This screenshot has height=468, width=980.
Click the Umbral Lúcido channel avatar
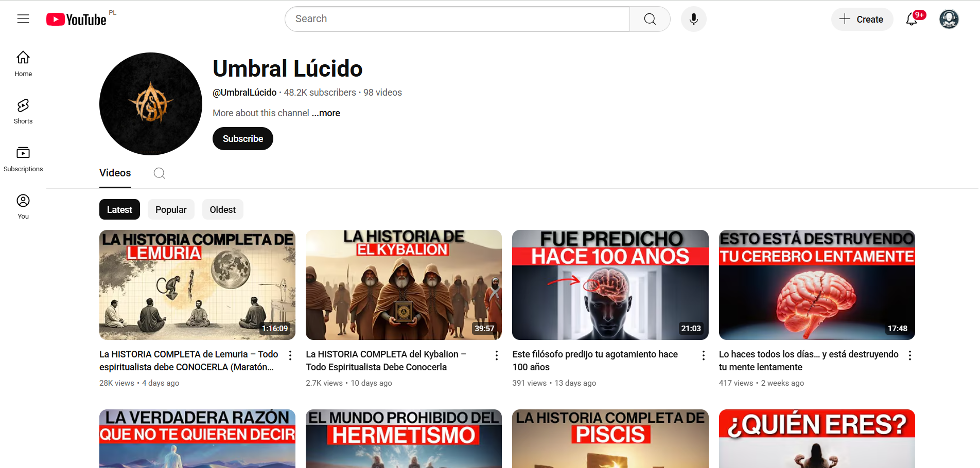click(x=151, y=104)
